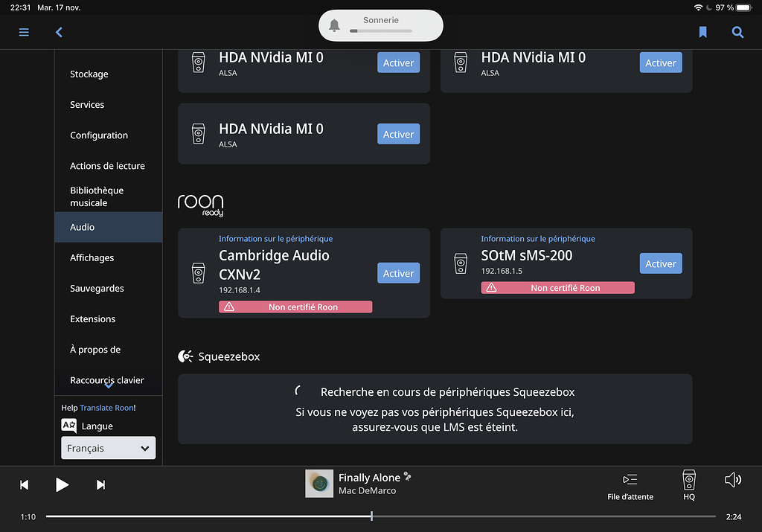Enable the top-left HDA NVidia MI 0 output

(x=398, y=63)
